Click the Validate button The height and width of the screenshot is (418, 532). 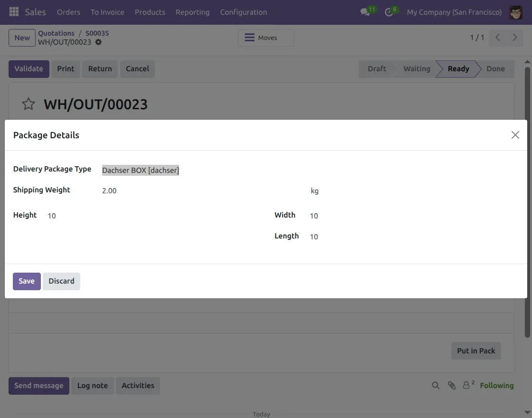(x=29, y=69)
